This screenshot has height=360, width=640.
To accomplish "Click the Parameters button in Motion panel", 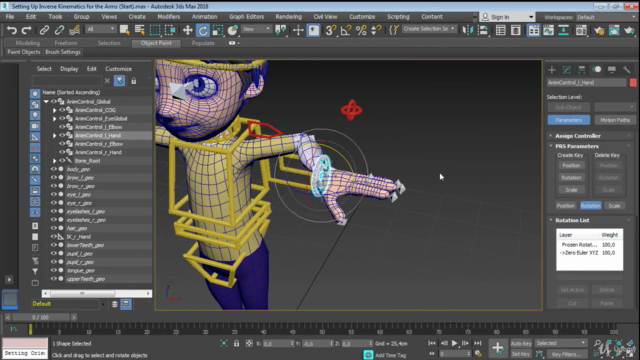I will click(569, 120).
